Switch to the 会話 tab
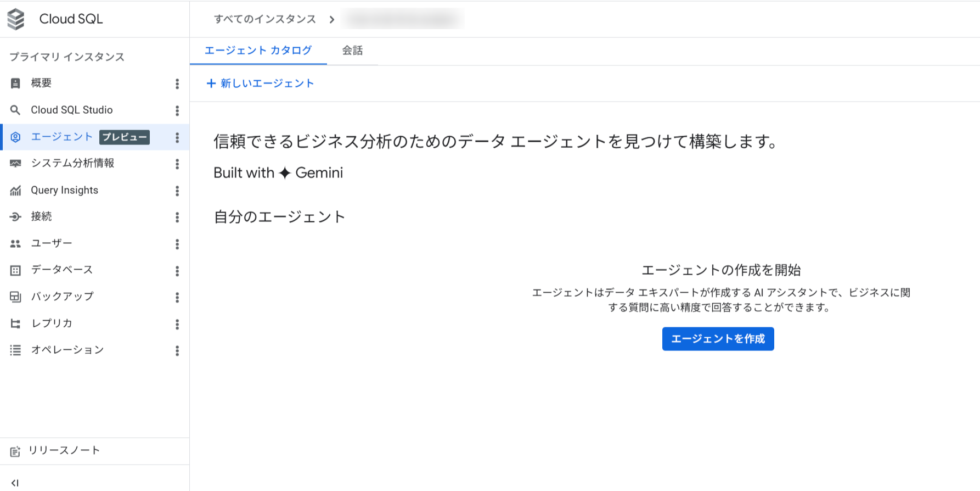This screenshot has height=491, width=980. 352,51
